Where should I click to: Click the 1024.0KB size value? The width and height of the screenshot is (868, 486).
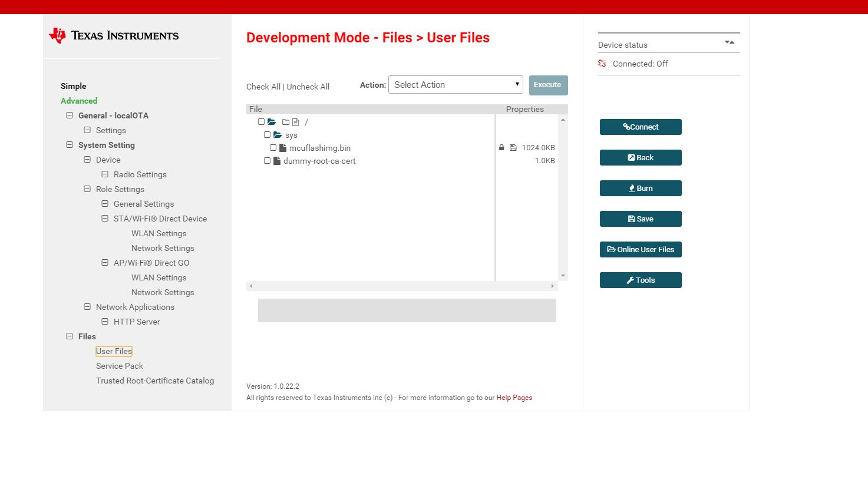point(539,148)
